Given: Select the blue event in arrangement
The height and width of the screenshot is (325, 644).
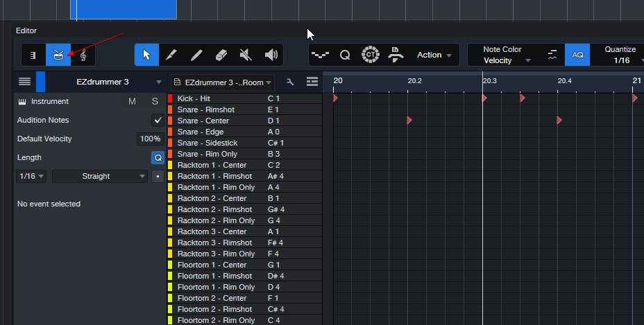Looking at the screenshot, I should pos(124,10).
